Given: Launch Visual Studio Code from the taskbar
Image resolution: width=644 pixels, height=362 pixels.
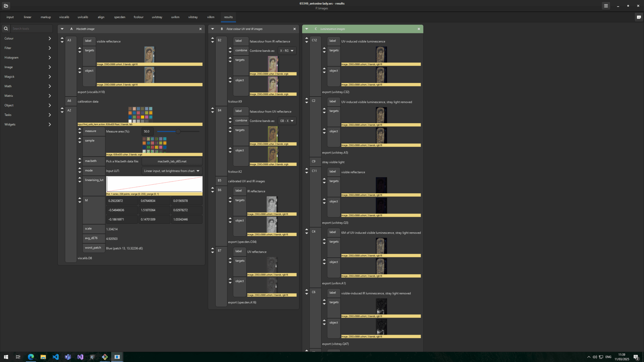Looking at the screenshot, I should pyautogui.click(x=55, y=357).
